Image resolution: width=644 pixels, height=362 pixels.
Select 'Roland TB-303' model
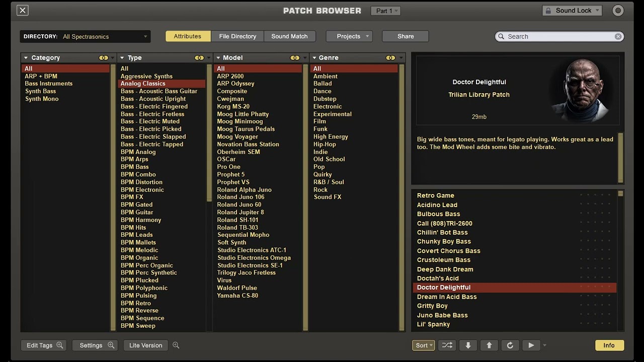(258, 227)
